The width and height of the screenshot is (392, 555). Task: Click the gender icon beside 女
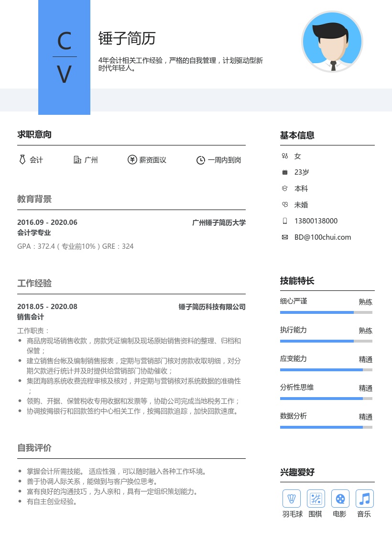click(x=285, y=156)
